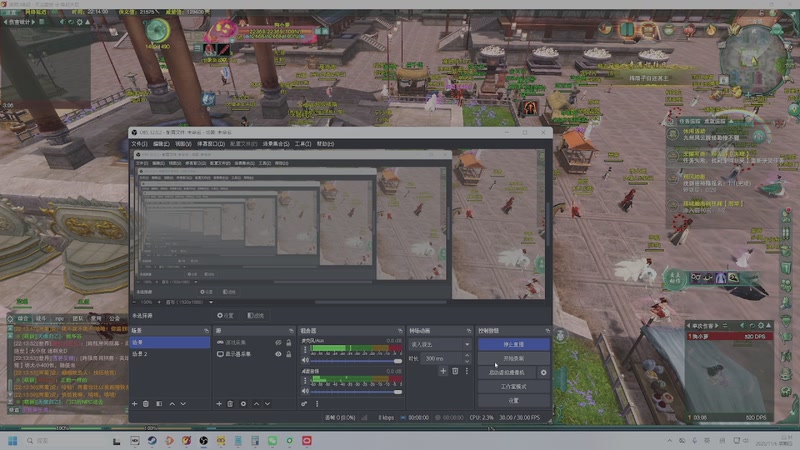Increase transition duration with up stepper
The image size is (800, 450).
[467, 356]
